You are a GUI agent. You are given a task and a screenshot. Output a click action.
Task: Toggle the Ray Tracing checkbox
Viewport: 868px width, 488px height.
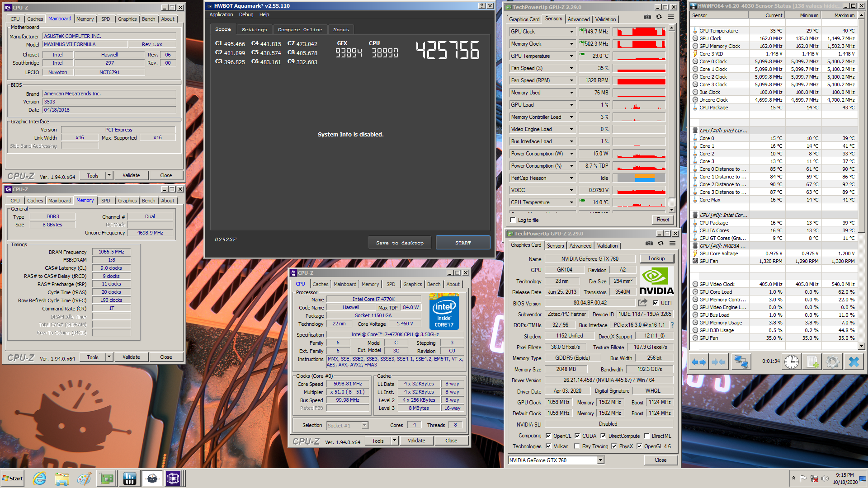coord(577,446)
